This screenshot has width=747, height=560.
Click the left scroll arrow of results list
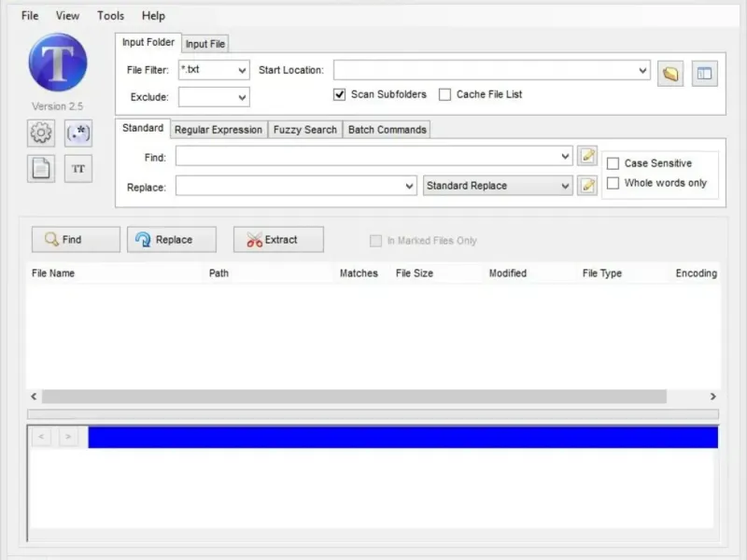[34, 396]
